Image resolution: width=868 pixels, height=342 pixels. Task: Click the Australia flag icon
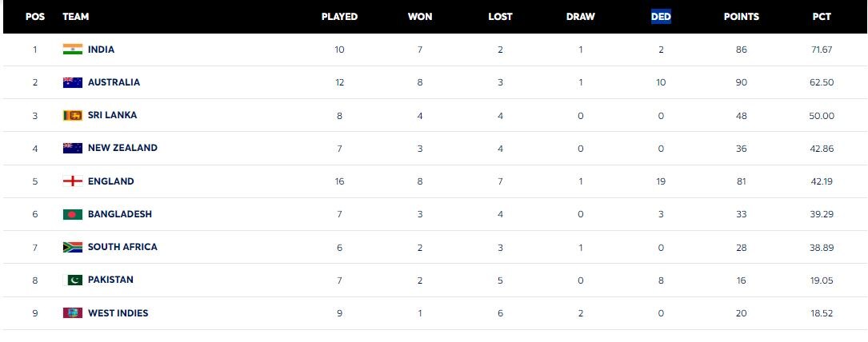73,82
